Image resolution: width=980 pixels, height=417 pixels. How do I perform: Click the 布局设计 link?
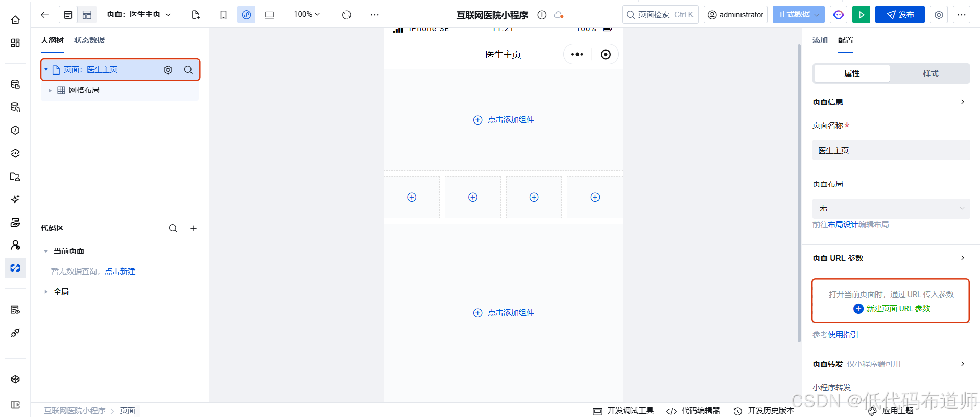(843, 225)
